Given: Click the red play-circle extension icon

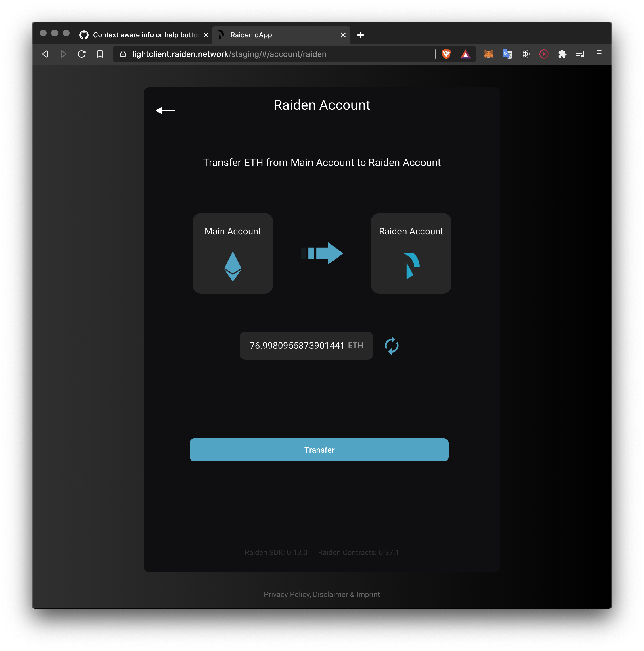Looking at the screenshot, I should 544,54.
